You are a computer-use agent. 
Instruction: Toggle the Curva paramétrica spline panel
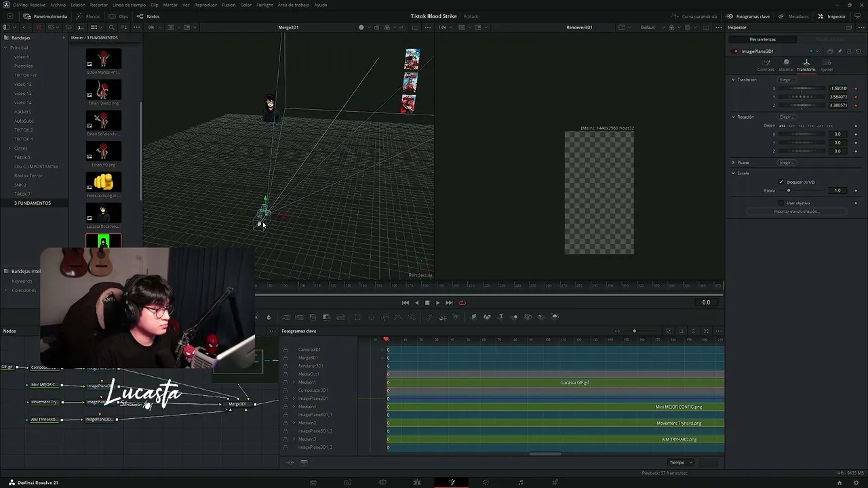point(694,16)
